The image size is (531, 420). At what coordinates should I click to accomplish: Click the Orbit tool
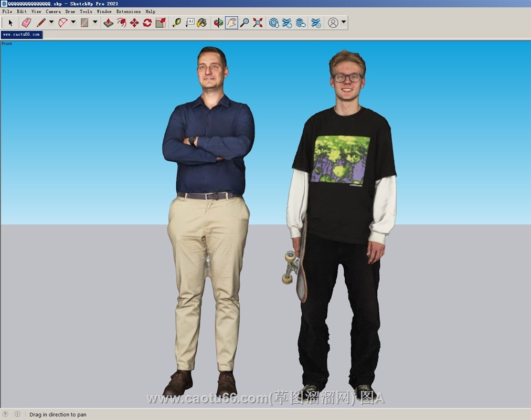pyautogui.click(x=218, y=23)
